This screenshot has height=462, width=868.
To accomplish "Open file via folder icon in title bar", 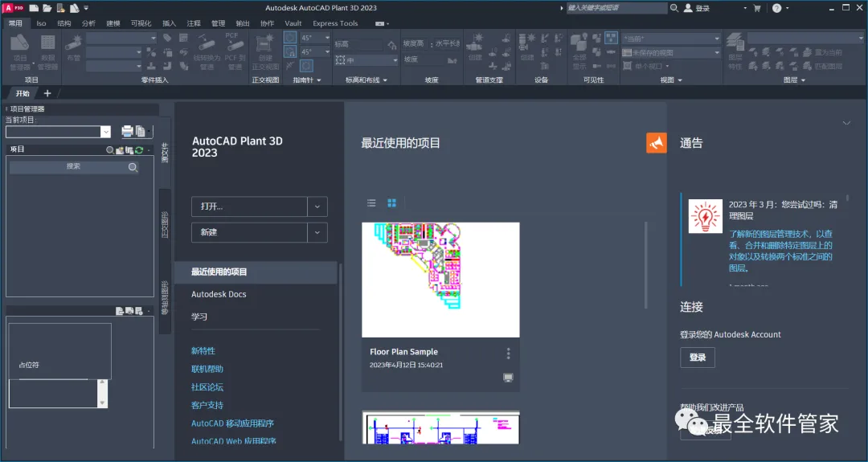I will (47, 8).
